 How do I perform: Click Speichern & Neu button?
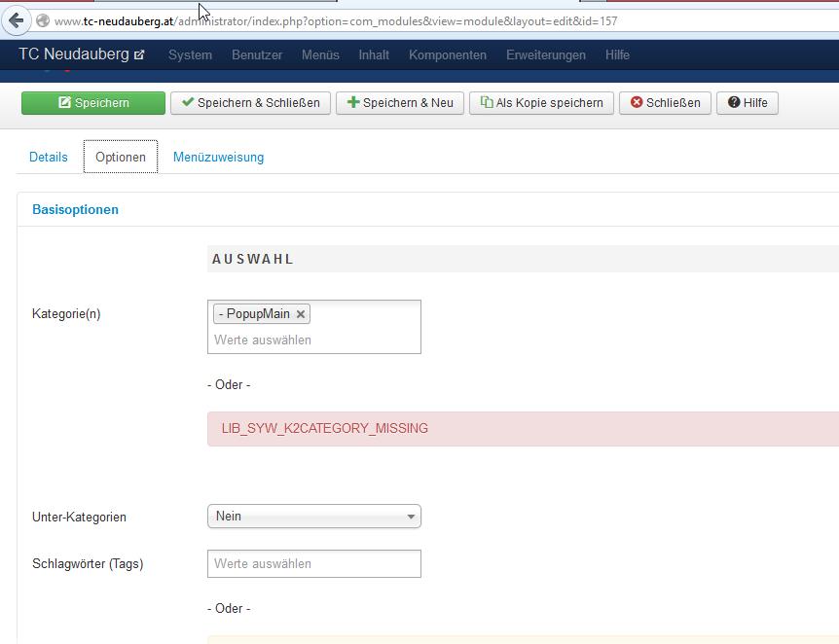pos(400,103)
